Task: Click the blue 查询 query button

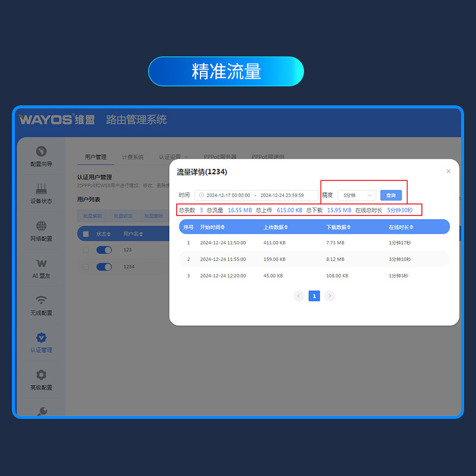Action: pos(391,195)
